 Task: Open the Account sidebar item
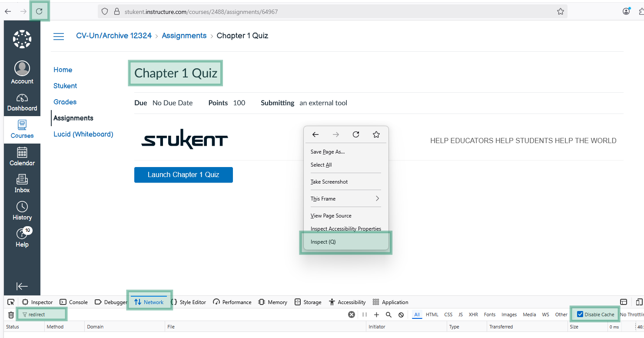pos(22,73)
